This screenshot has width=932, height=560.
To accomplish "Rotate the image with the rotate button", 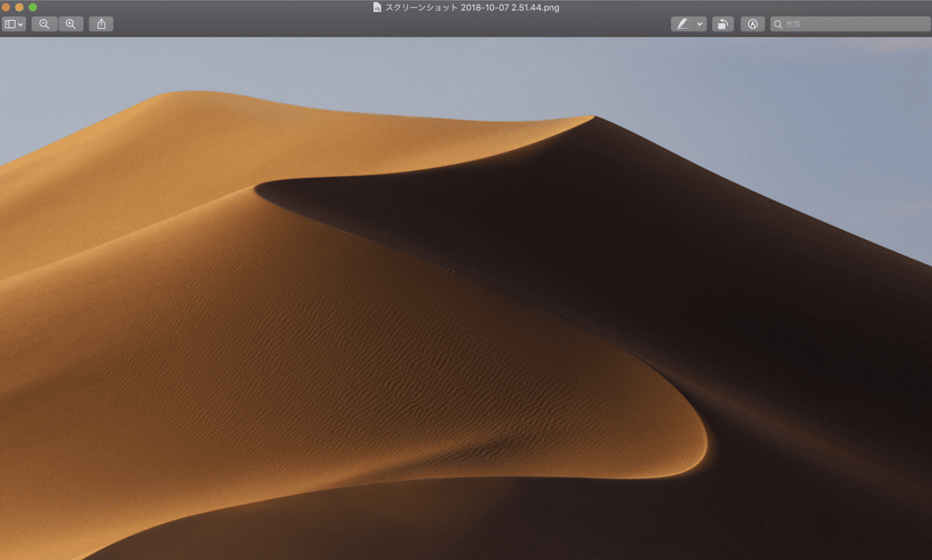I will coord(722,24).
